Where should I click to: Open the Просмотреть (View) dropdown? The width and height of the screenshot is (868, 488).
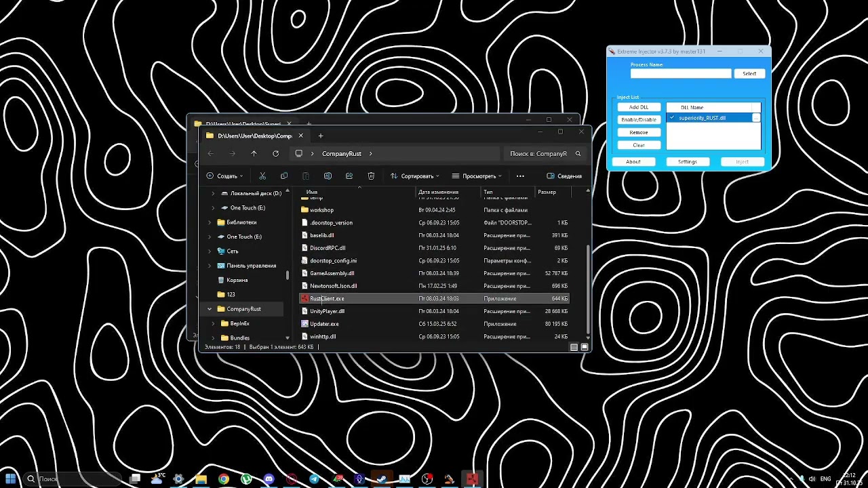477,176
